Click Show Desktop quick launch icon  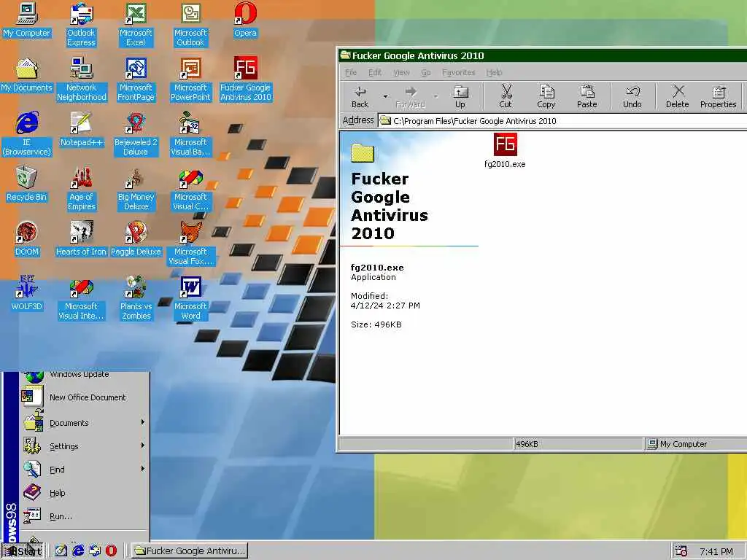pos(61,551)
